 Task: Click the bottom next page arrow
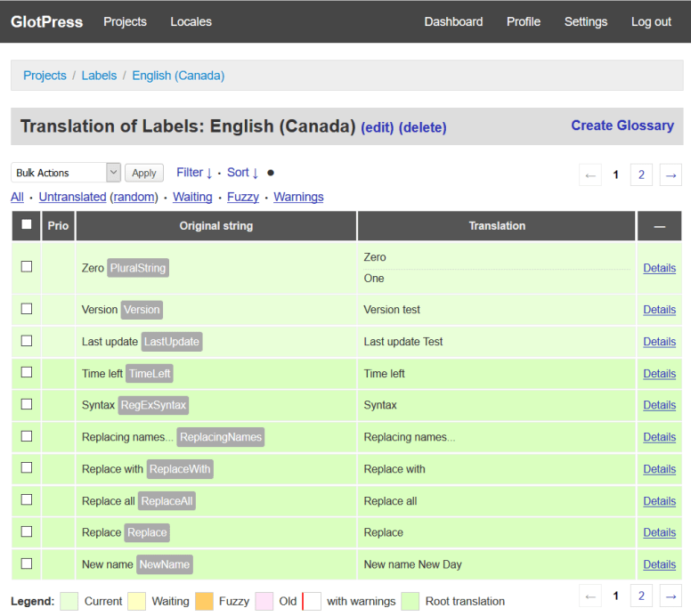[671, 596]
